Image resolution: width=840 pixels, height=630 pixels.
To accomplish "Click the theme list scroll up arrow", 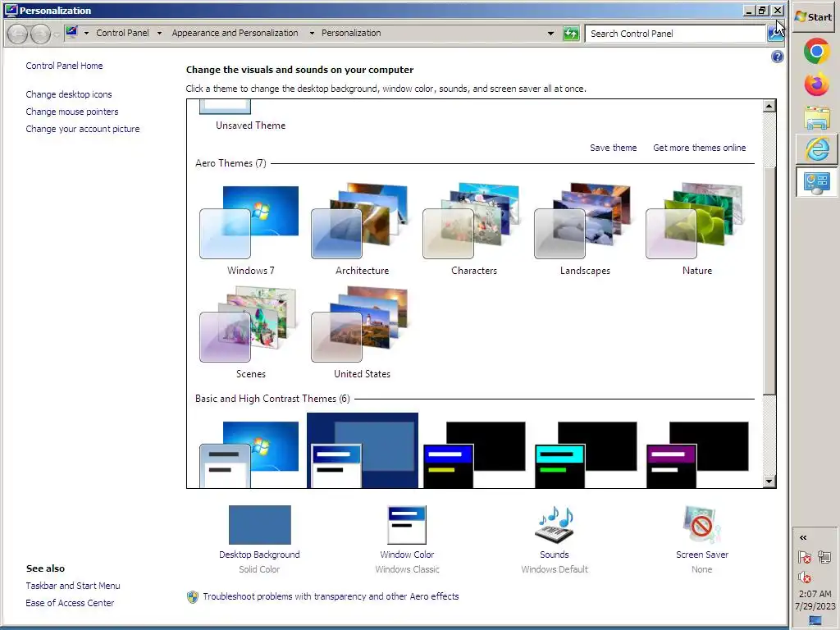I will coord(769,106).
